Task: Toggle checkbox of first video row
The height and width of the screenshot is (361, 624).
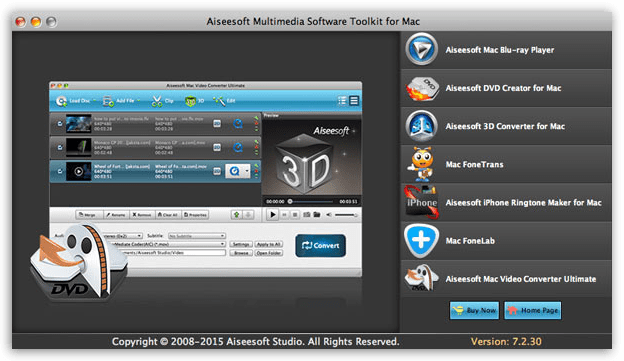Action: click(60, 124)
